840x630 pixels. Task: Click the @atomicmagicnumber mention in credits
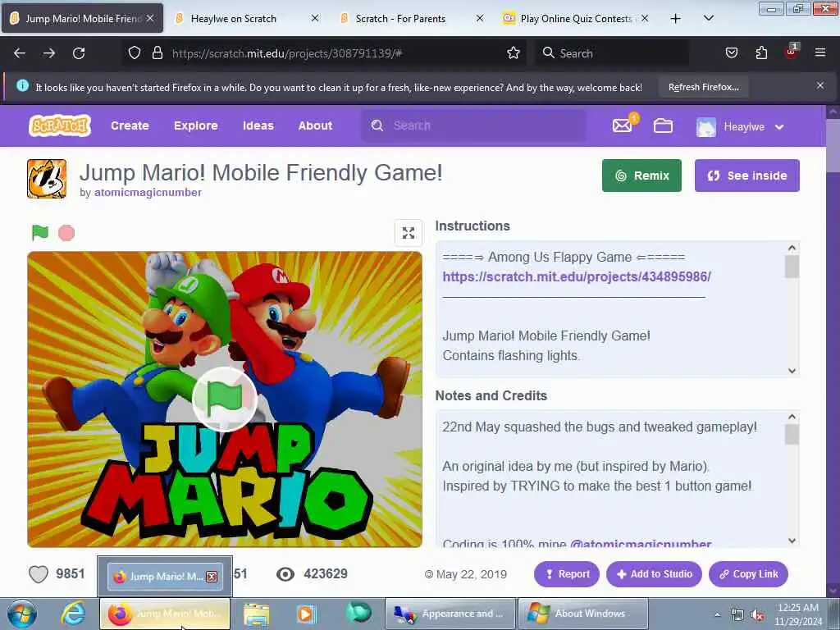pyautogui.click(x=641, y=544)
